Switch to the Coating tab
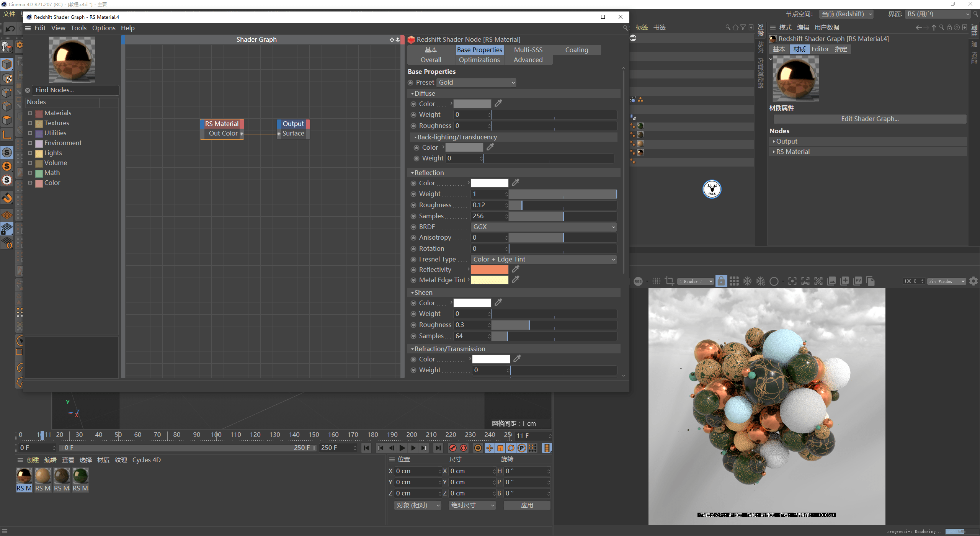980x536 pixels. tap(577, 50)
